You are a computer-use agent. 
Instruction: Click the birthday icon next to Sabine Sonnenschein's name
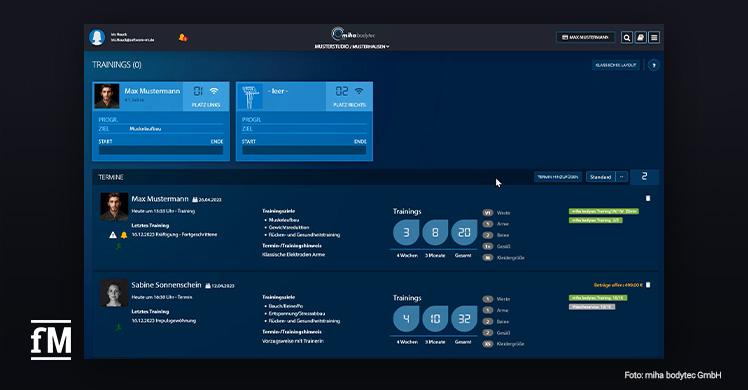tap(208, 286)
